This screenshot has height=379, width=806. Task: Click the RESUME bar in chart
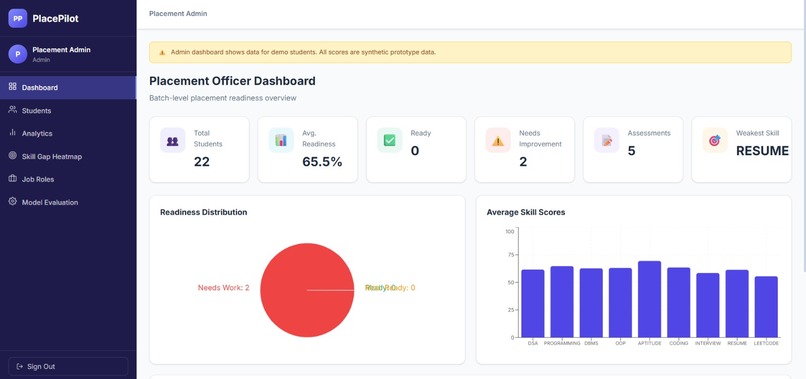[x=737, y=303]
